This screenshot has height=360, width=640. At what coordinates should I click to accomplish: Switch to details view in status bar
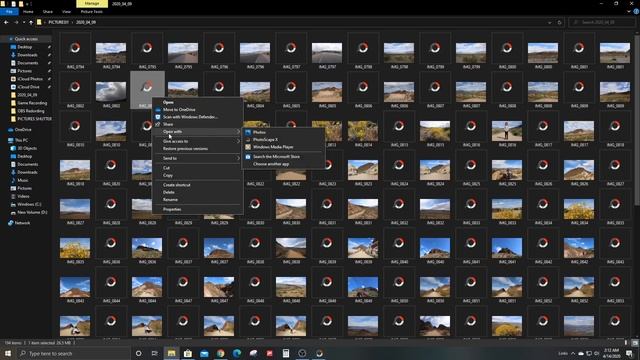coord(627,343)
